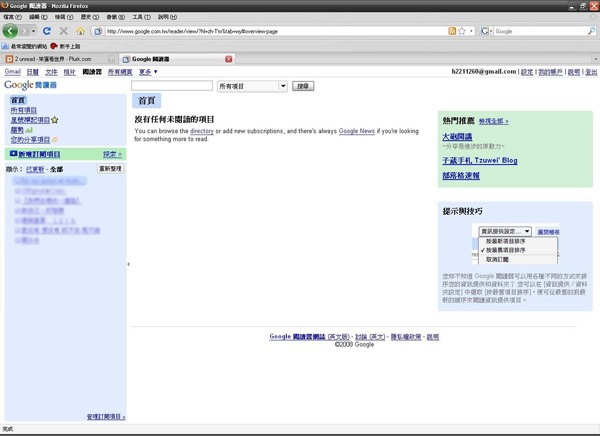Click the 搜尋 search button

click(303, 86)
